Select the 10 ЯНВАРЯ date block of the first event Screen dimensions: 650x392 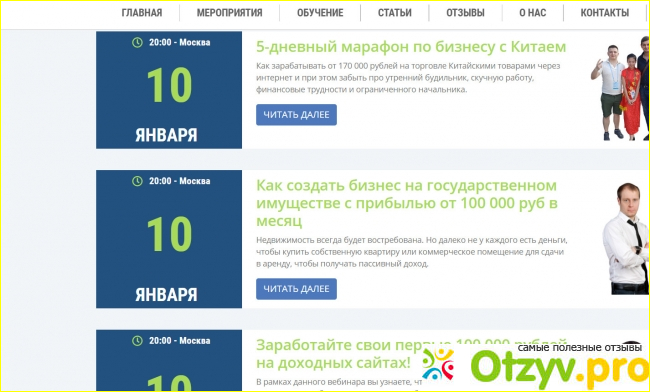pyautogui.click(x=169, y=90)
